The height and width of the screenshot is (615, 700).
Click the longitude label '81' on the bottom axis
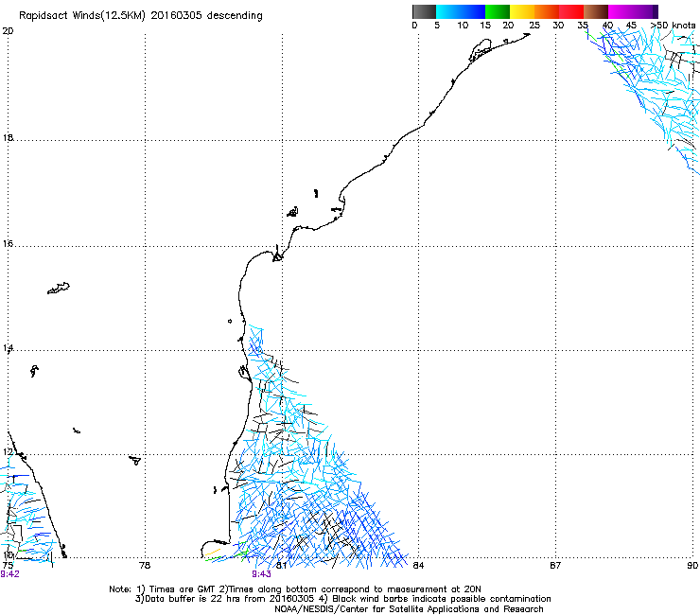282,566
